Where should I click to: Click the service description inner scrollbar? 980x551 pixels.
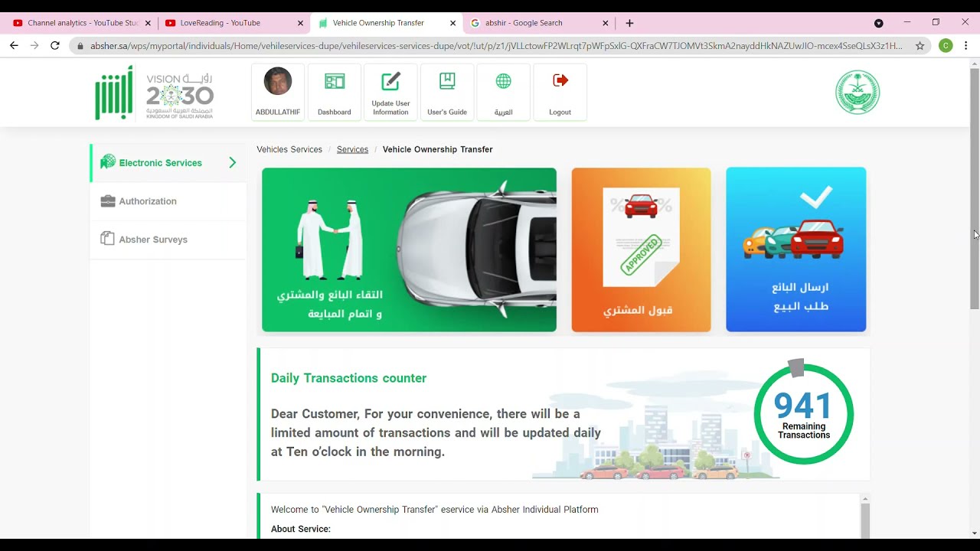[865, 522]
